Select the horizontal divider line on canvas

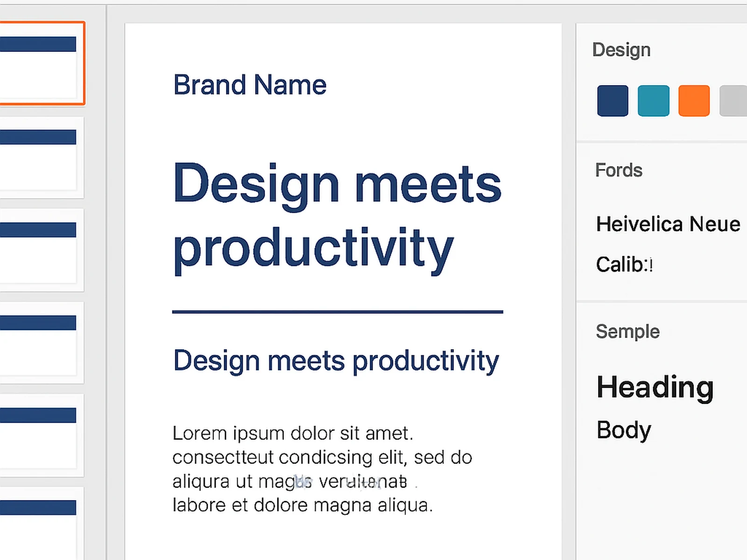coord(338,310)
